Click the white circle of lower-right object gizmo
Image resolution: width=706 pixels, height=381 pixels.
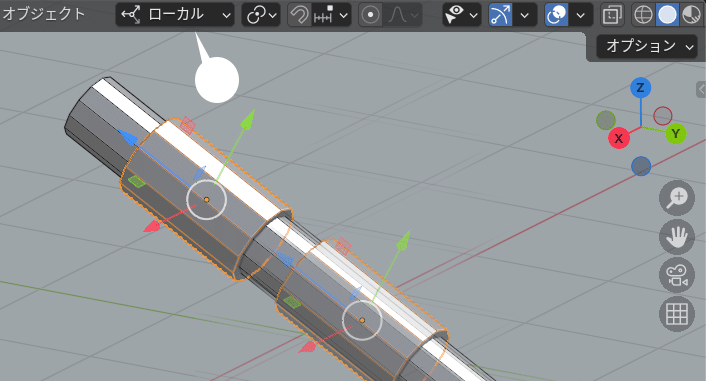click(x=362, y=321)
